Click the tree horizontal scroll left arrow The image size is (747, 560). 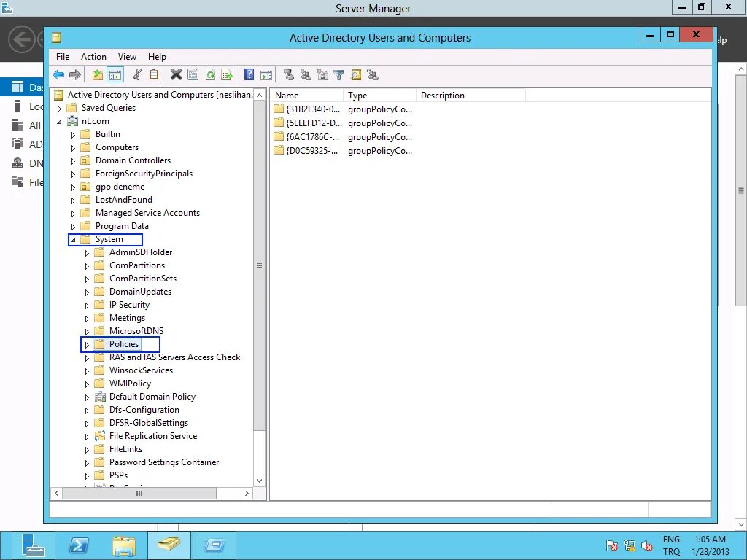(57, 494)
